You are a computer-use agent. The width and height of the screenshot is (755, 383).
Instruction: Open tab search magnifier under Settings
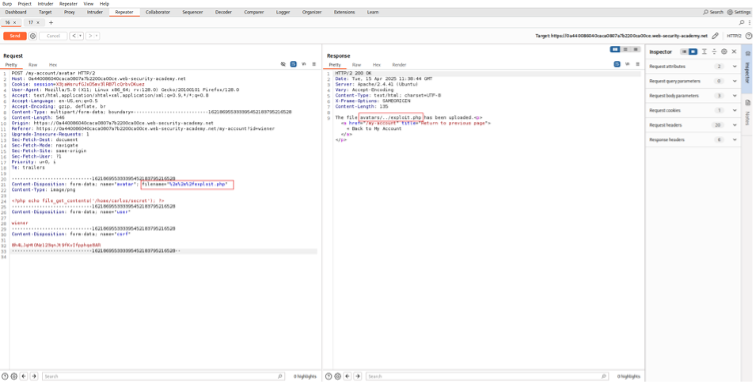(x=742, y=23)
